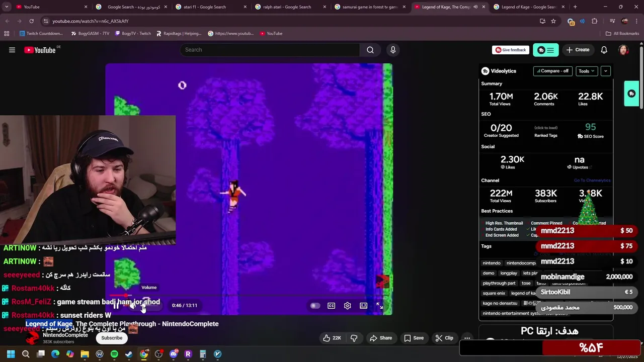Open the Windows Start menu
The image size is (644, 362).
click(x=11, y=354)
